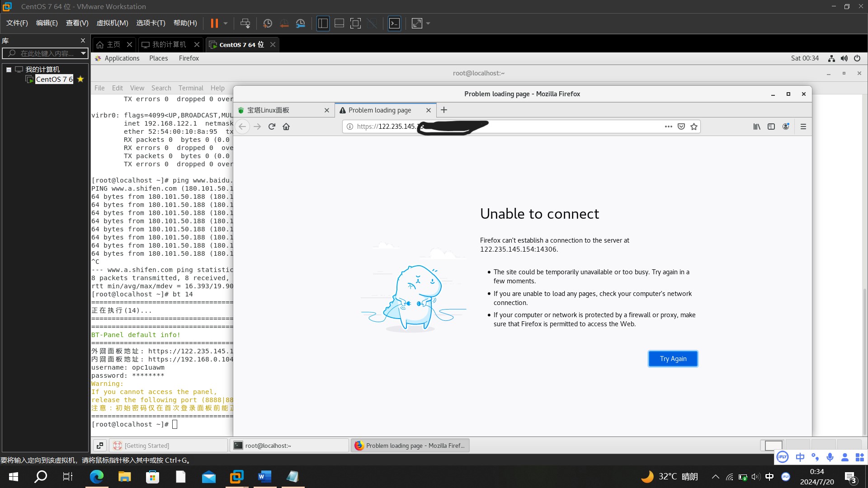The image size is (868, 488).
Task: Reload the current Firefox page
Action: coord(272,127)
